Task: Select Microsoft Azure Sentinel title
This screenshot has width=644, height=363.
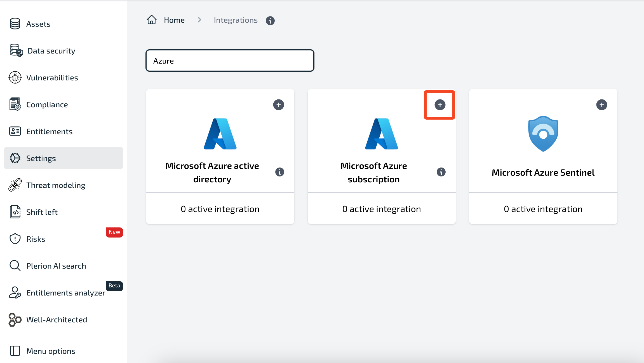Action: [543, 173]
